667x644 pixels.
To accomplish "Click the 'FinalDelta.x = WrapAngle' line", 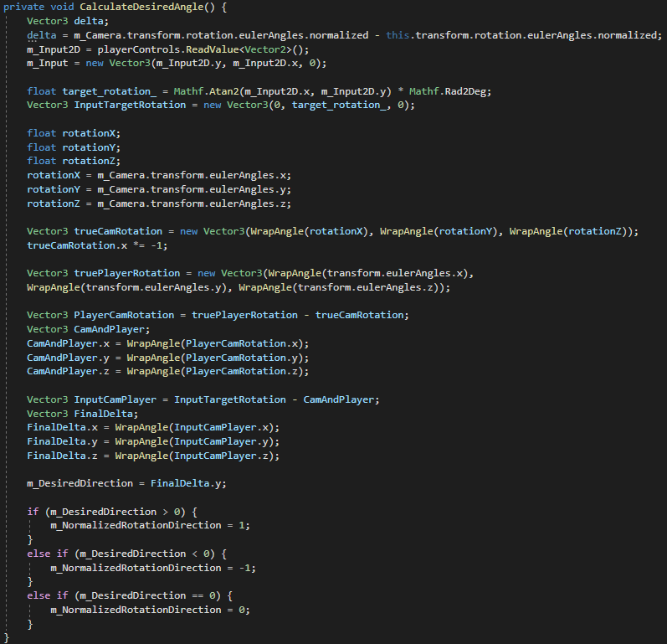I will click(153, 428).
